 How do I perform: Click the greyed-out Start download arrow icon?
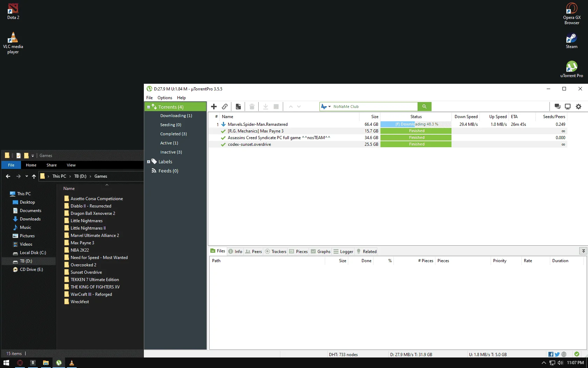(266, 107)
